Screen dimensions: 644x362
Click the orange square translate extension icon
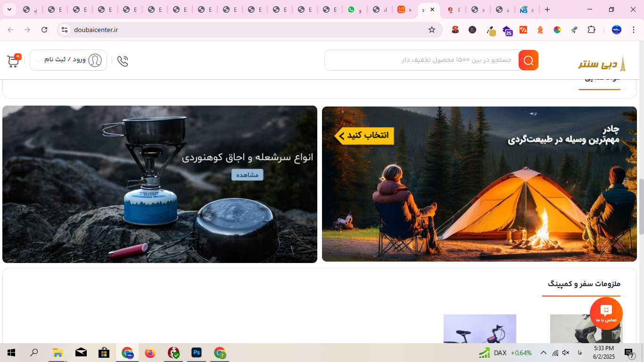point(523,30)
